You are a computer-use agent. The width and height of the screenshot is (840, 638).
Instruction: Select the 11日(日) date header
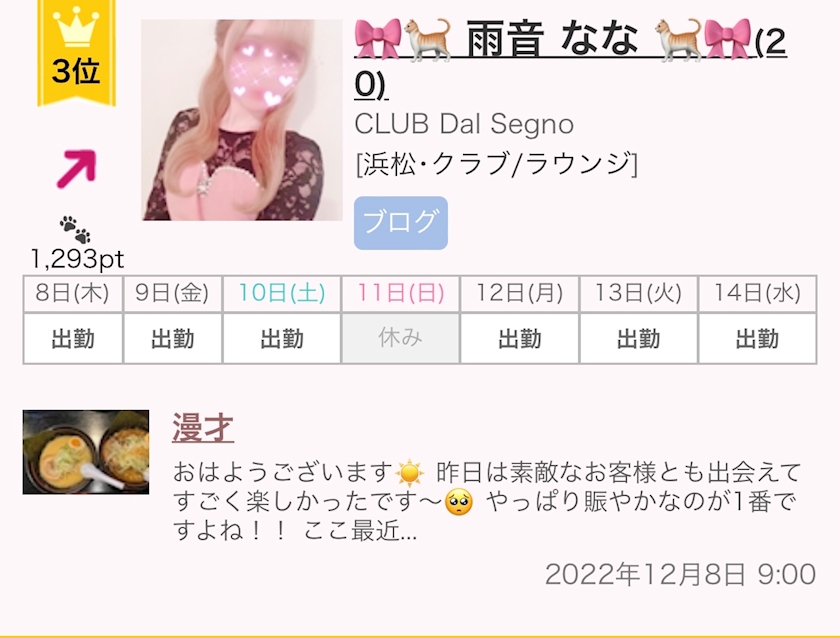[401, 294]
